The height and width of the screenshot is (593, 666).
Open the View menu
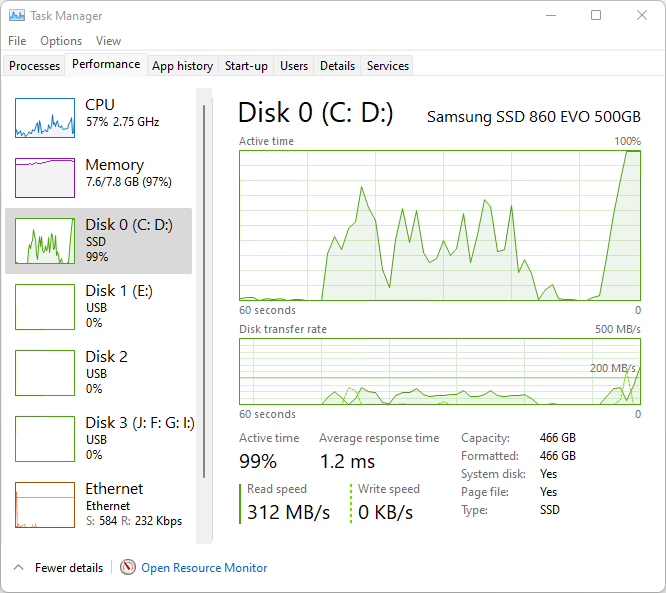point(108,41)
